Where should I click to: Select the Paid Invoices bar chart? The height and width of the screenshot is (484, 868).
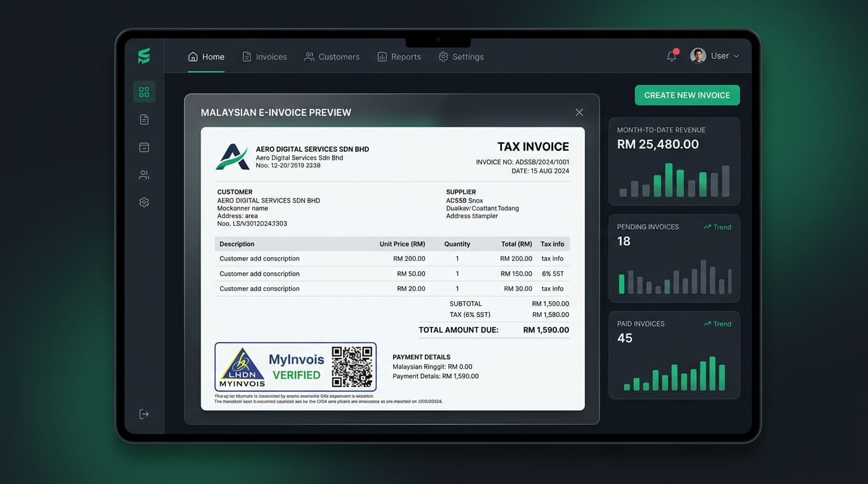(x=674, y=374)
